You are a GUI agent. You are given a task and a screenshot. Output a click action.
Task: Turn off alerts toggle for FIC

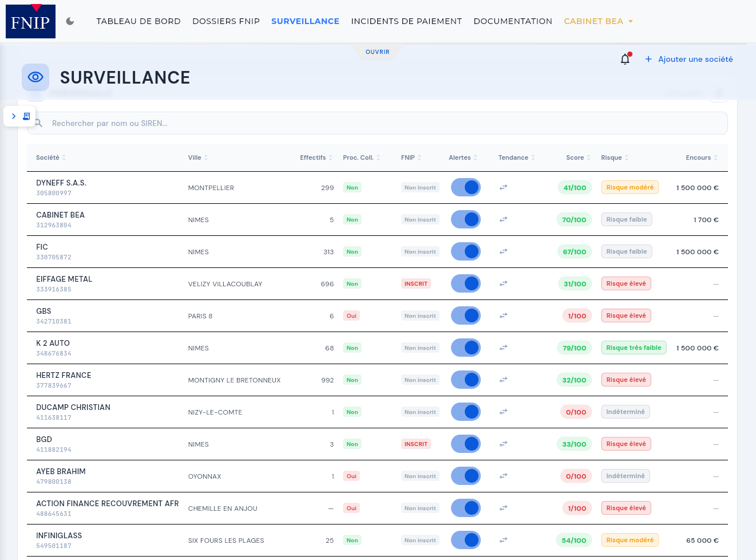(x=466, y=251)
